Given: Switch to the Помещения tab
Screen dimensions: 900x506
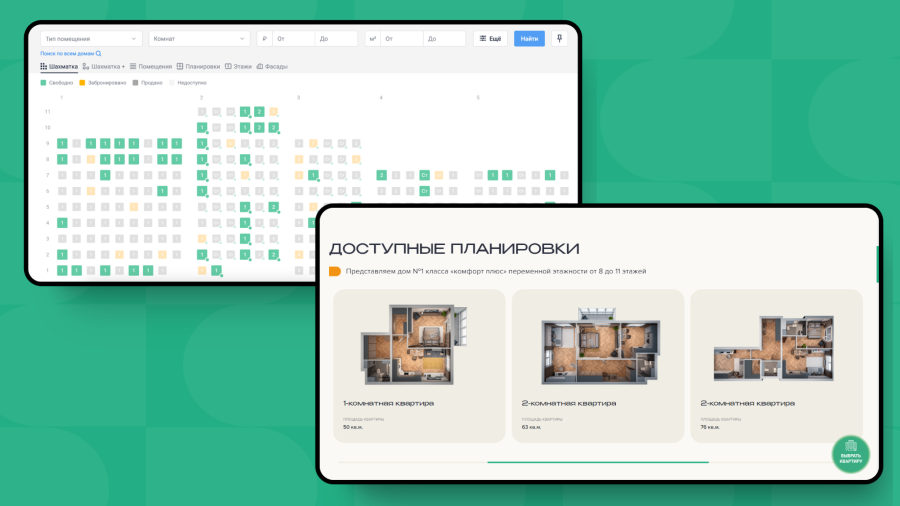Looking at the screenshot, I should (x=151, y=67).
